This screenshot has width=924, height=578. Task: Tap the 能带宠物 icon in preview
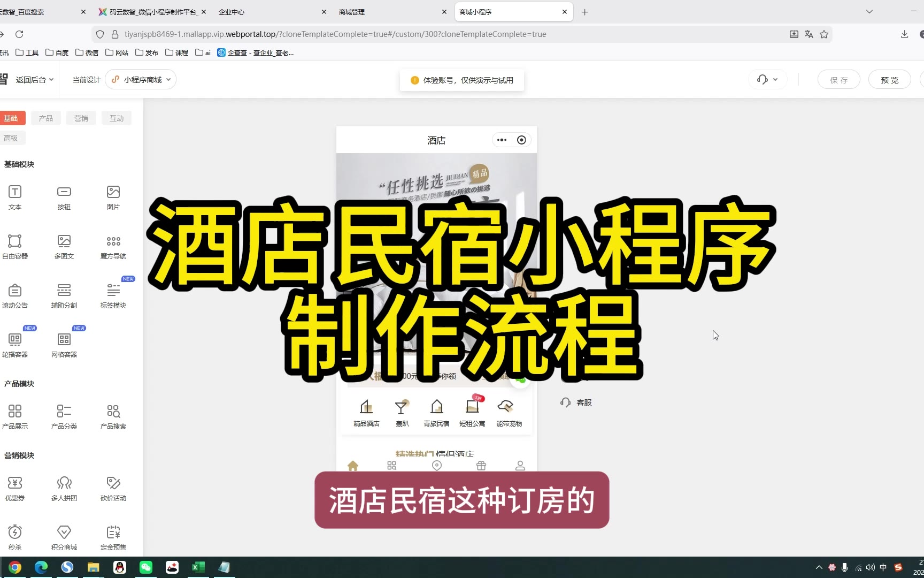[509, 413]
